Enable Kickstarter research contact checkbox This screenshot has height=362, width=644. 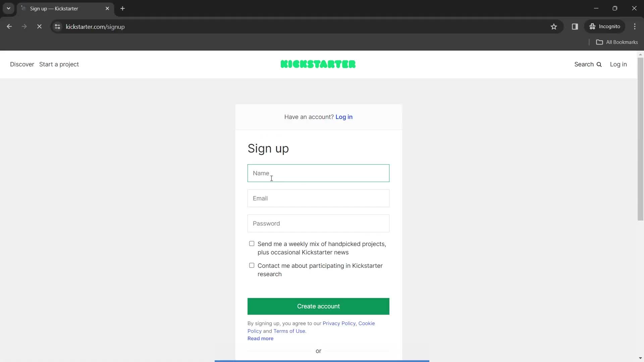point(251,265)
